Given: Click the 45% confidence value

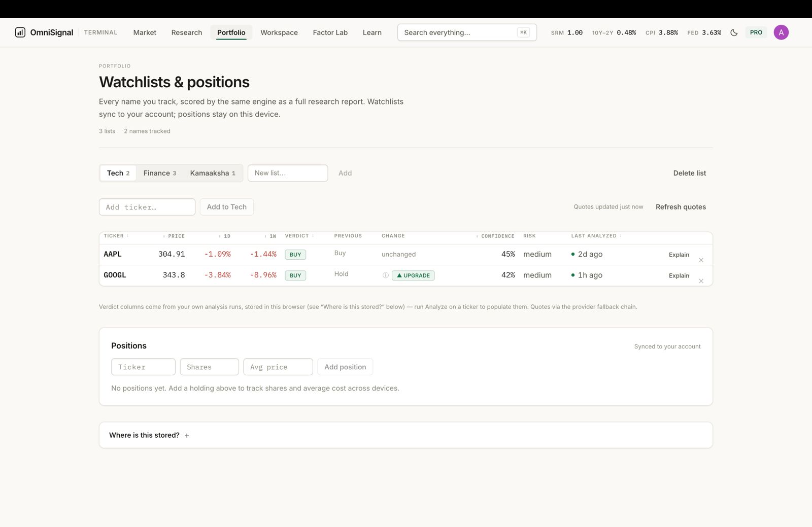Looking at the screenshot, I should 508,254.
